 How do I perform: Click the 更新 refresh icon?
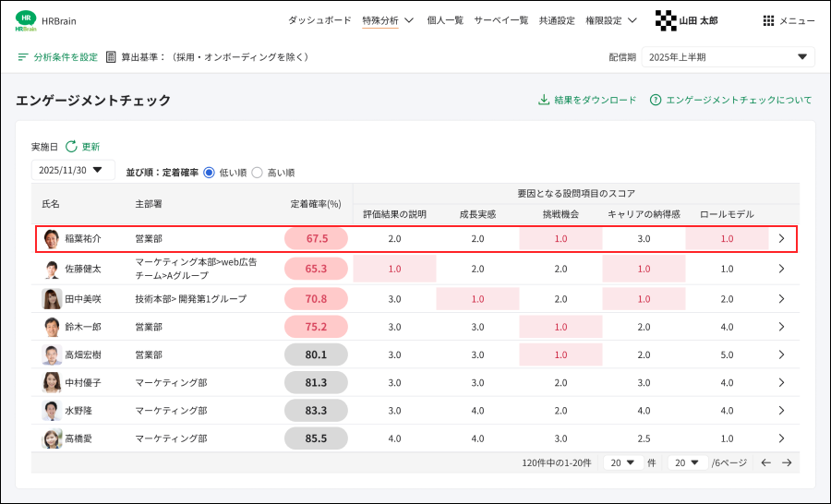(71, 146)
